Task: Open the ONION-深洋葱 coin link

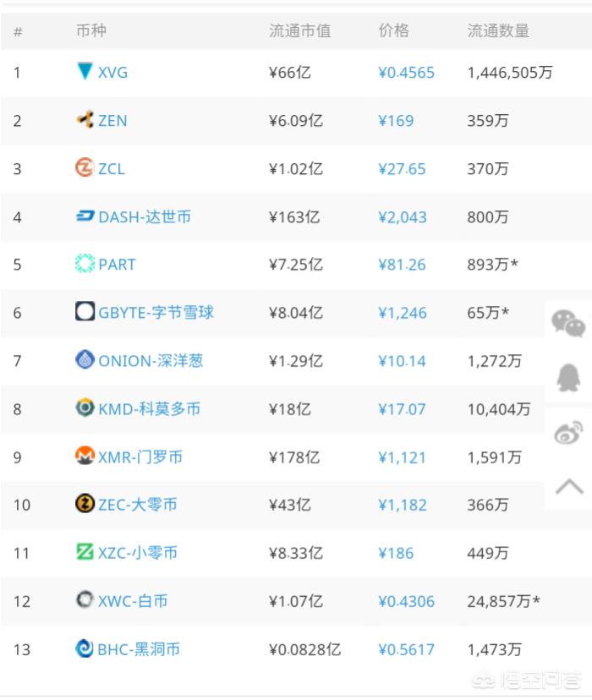Action: [x=151, y=361]
